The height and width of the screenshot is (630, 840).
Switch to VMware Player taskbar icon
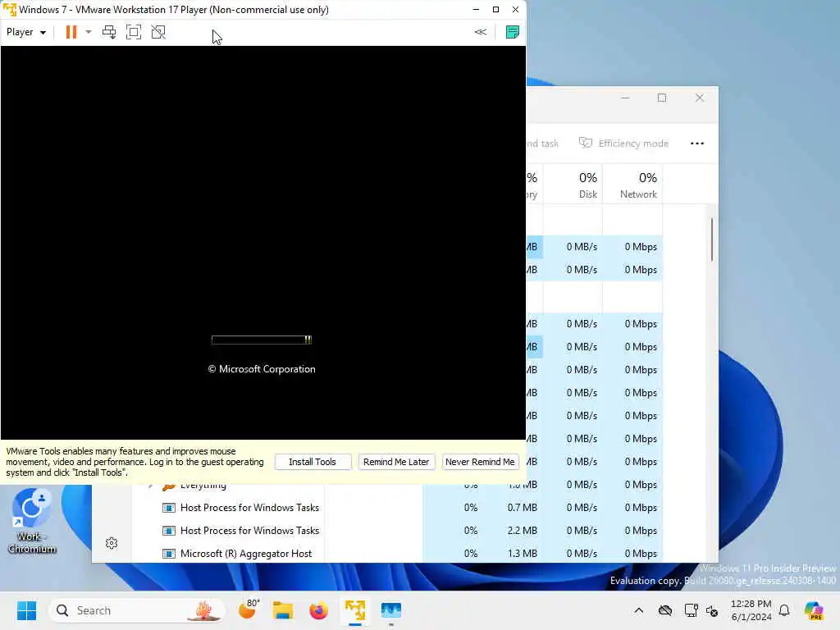point(354,610)
